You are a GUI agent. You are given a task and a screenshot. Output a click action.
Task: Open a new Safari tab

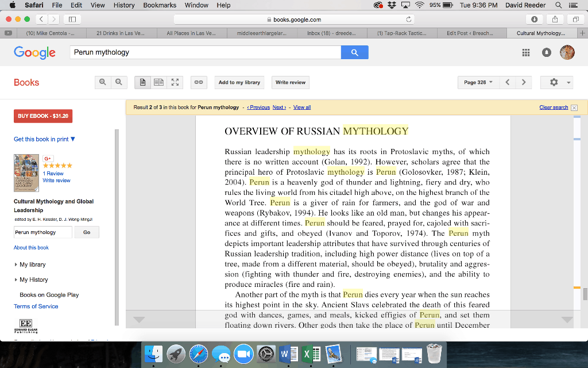point(582,33)
